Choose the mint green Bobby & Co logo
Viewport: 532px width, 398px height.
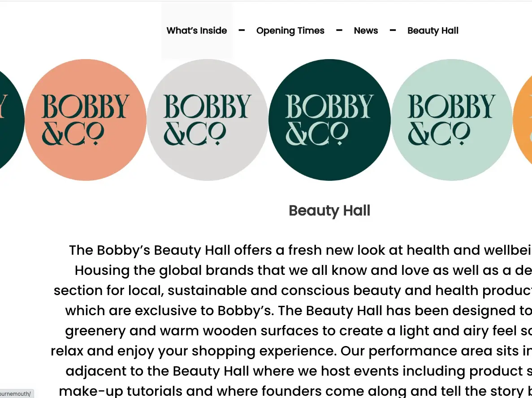point(452,120)
